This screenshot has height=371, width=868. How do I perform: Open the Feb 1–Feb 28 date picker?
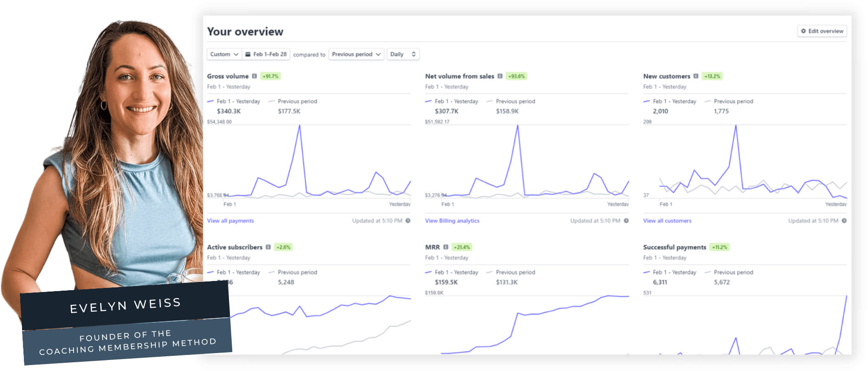click(266, 54)
